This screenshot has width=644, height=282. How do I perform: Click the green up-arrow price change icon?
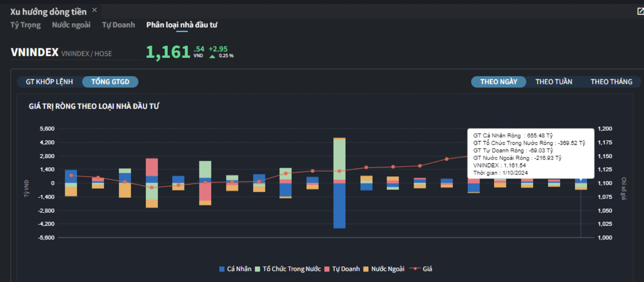pyautogui.click(x=212, y=56)
